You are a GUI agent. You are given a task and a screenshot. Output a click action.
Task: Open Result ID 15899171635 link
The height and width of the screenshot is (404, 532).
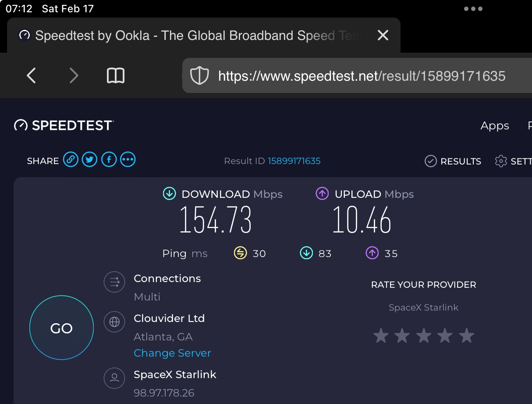click(294, 161)
